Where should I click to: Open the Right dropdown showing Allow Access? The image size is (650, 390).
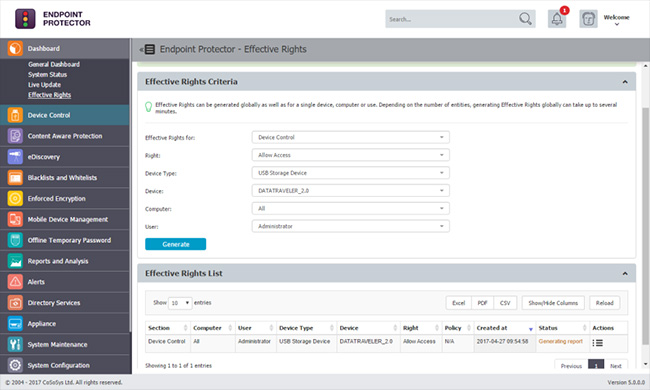click(351, 155)
